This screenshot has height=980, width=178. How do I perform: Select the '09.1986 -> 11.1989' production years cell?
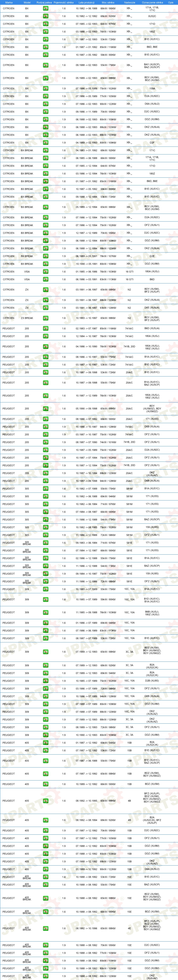(x=86, y=112)
